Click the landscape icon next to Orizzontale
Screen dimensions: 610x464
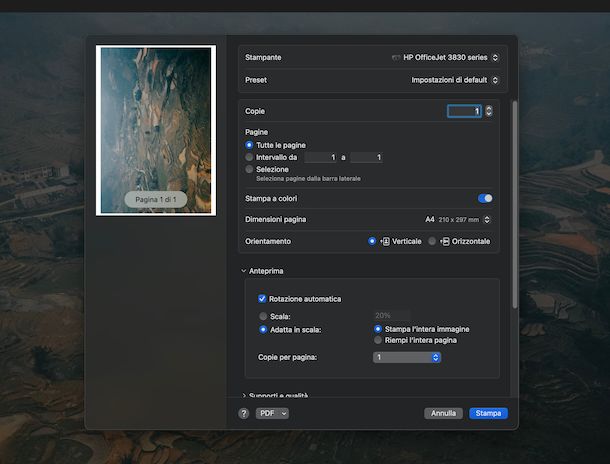pos(444,242)
